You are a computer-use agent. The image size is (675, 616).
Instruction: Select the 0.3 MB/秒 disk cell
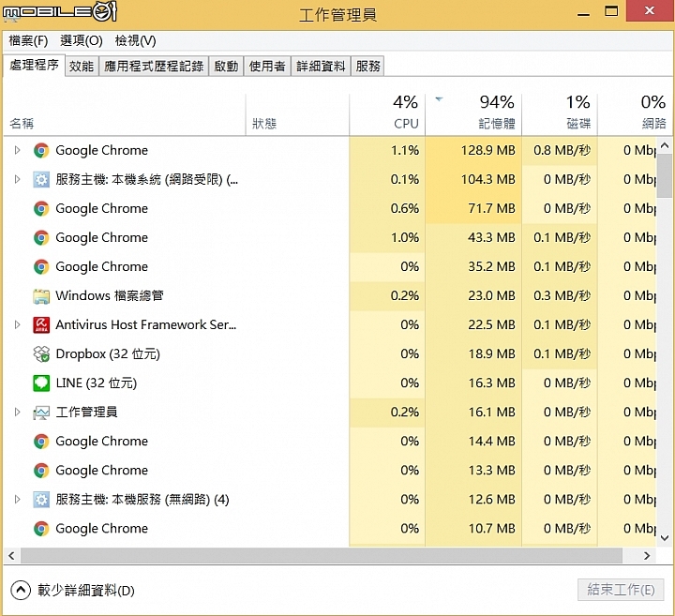click(x=560, y=295)
